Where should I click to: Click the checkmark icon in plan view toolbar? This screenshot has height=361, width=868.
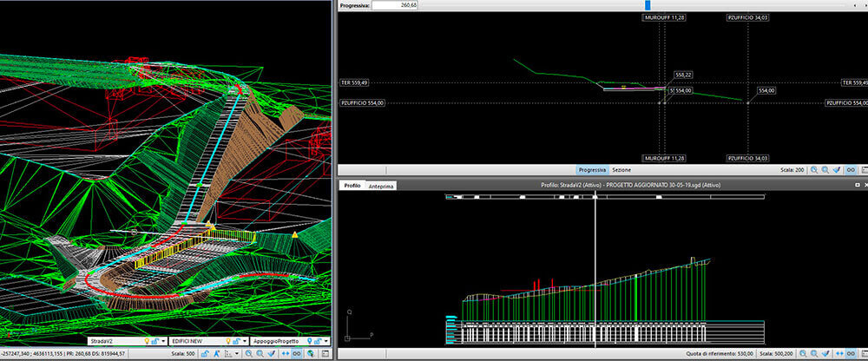click(x=273, y=354)
